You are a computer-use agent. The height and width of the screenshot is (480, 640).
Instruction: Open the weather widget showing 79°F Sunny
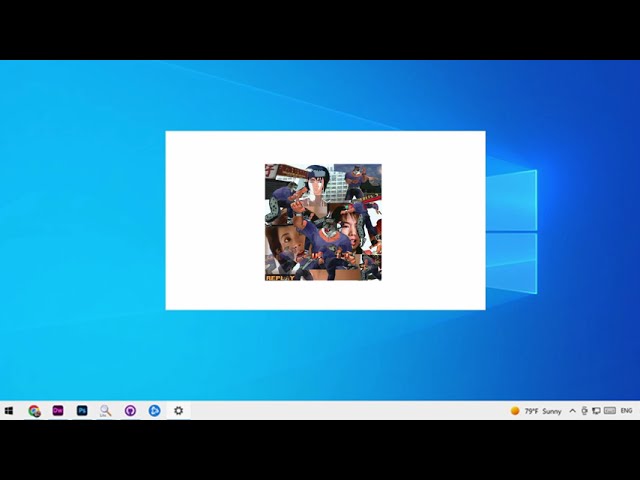pyautogui.click(x=536, y=411)
